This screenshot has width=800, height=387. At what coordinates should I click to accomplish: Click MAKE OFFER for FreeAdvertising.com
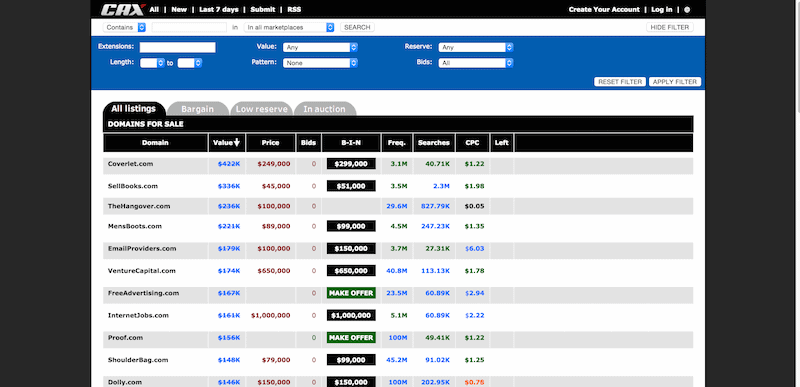tap(351, 293)
